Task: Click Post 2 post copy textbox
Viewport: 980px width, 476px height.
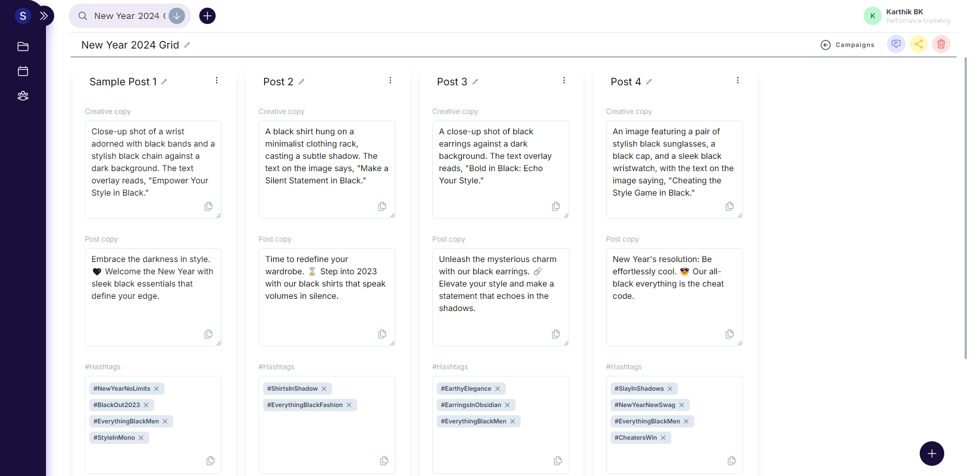Action: click(x=327, y=297)
